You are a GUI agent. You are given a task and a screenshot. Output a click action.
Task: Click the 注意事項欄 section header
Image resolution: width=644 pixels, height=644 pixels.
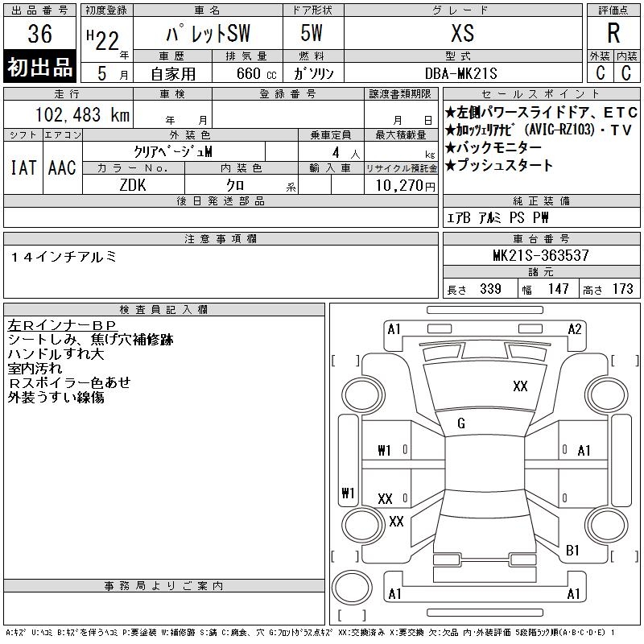click(x=221, y=239)
